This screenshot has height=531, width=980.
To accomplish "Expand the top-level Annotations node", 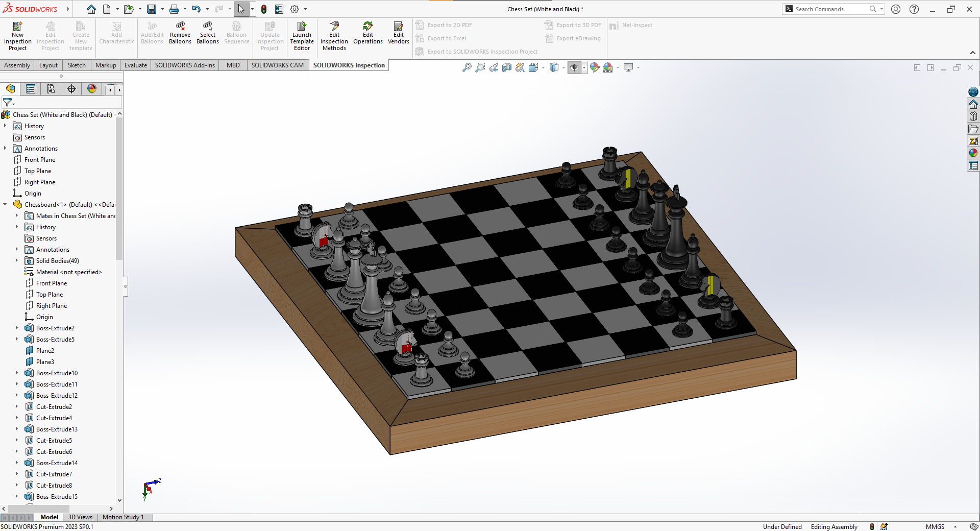I will (x=5, y=149).
